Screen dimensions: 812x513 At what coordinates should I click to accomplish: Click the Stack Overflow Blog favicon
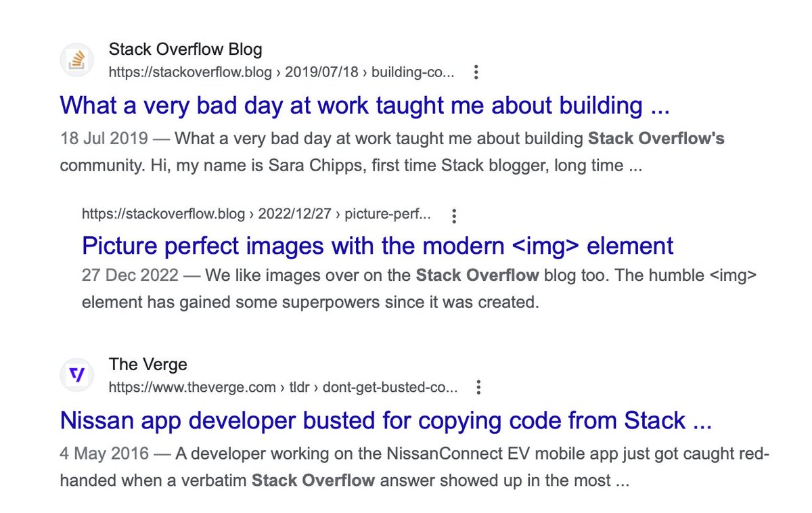[x=76, y=60]
